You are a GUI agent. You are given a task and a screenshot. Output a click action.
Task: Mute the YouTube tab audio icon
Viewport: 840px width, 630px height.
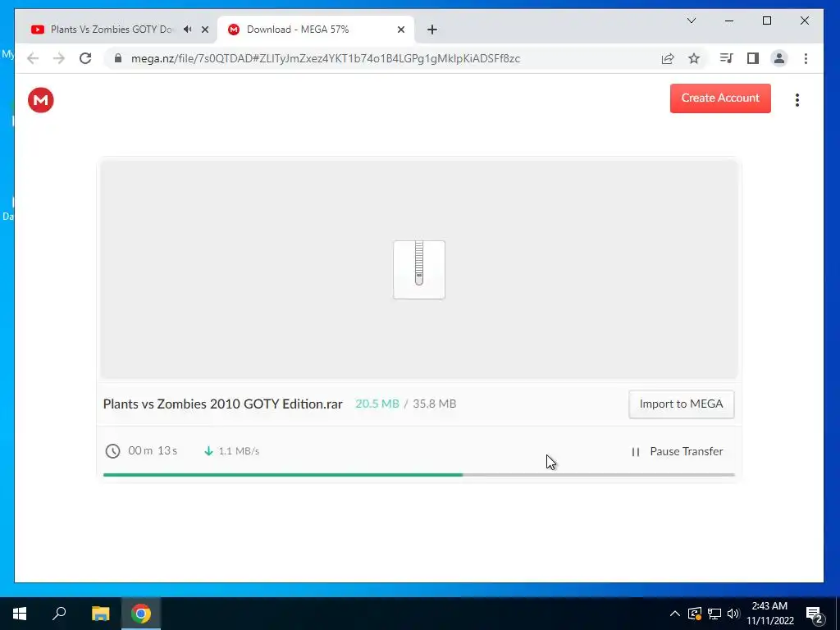188,30
